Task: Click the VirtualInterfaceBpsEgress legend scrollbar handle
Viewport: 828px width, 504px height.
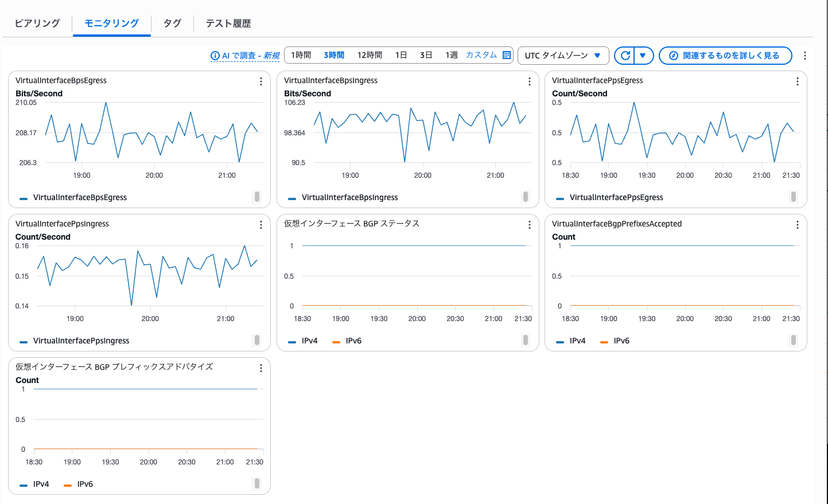Action: 256,197
